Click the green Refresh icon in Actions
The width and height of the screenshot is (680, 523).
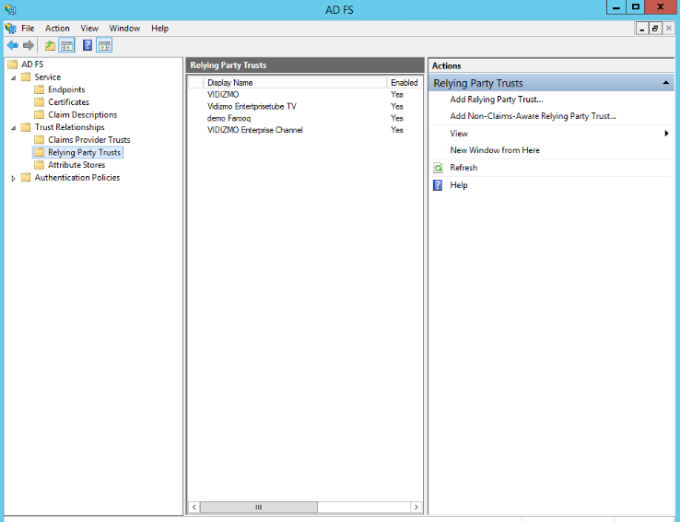pyautogui.click(x=438, y=168)
